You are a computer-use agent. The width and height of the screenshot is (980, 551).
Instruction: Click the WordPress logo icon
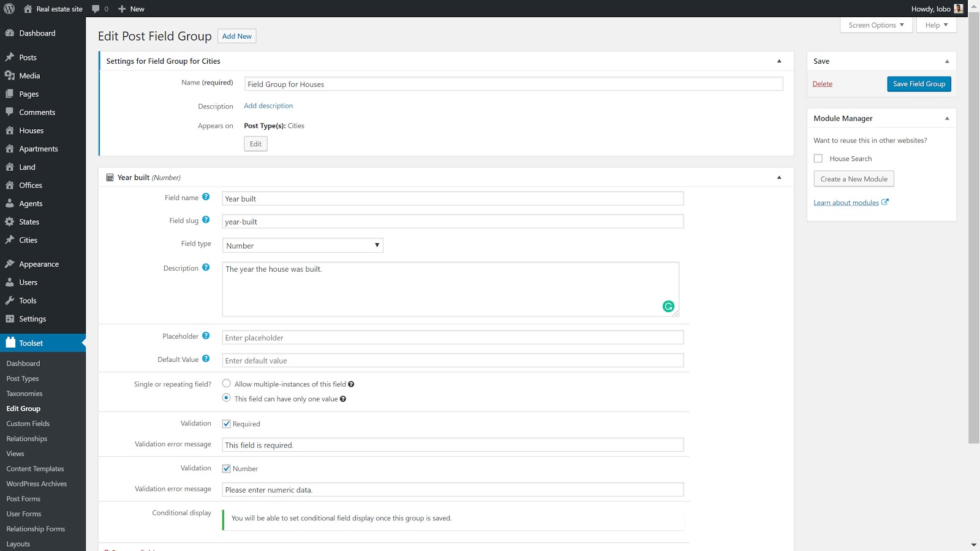point(9,9)
